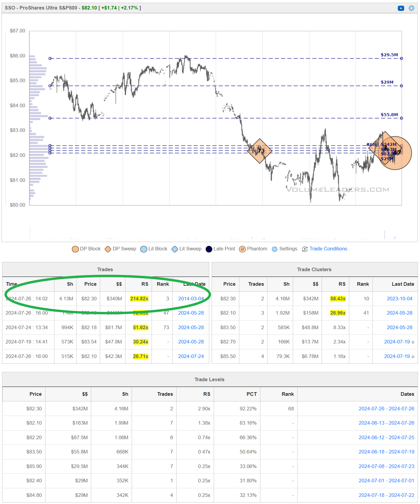420x504 pixels.
Task: Open dates 2024-07-26 - 2024-07-26 level link
Action: (x=386, y=409)
